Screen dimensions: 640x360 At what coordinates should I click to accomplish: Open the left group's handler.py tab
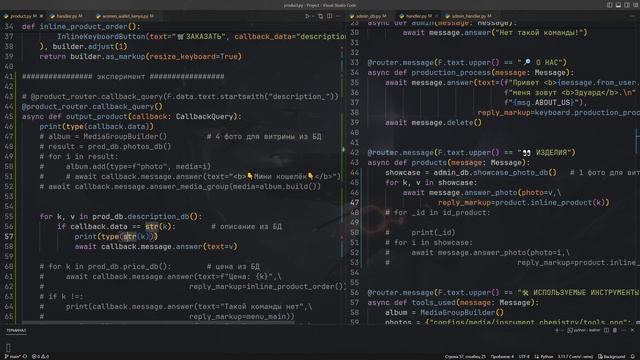pos(67,16)
